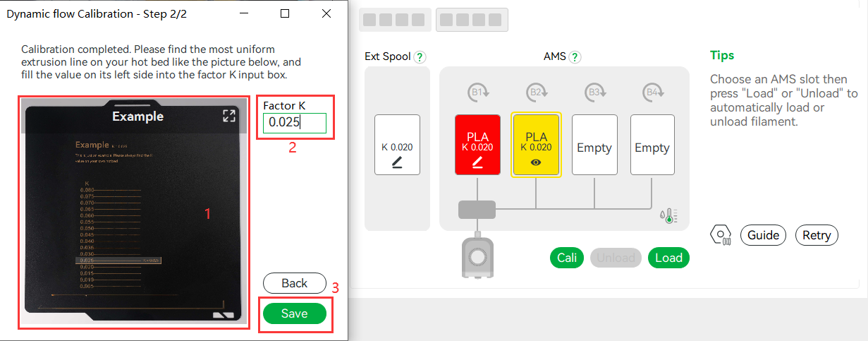This screenshot has height=341, width=868.
Task: Click the filament nut settings icon
Action: 721,235
